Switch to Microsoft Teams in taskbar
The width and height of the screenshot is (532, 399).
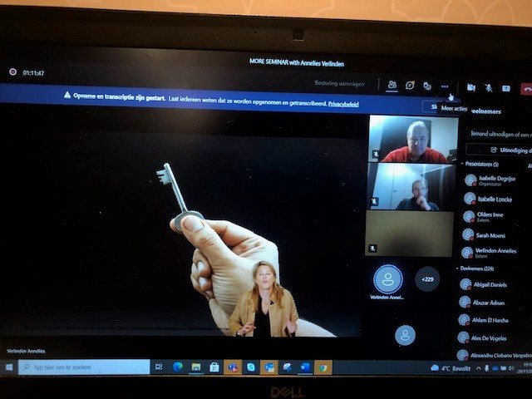tap(233, 367)
